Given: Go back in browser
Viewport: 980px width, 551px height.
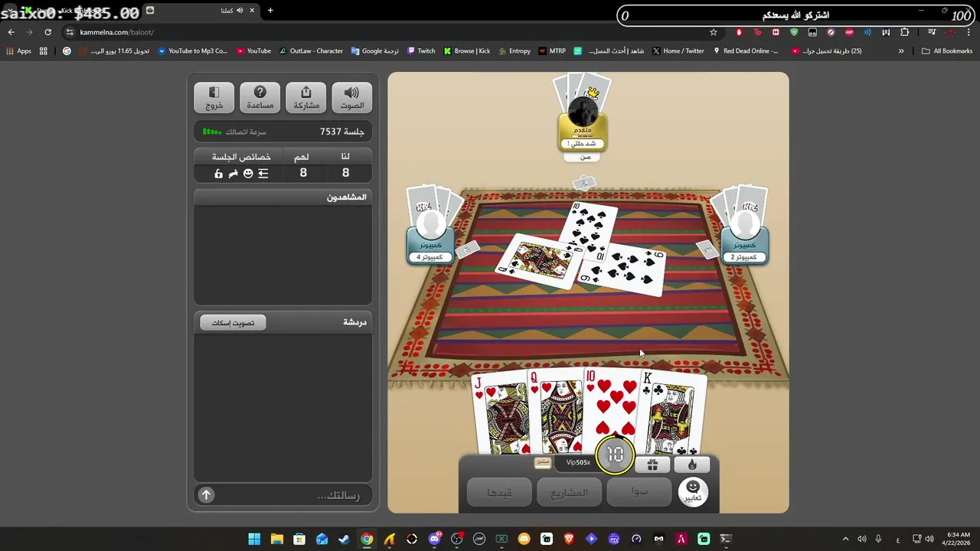Looking at the screenshot, I should (11, 32).
